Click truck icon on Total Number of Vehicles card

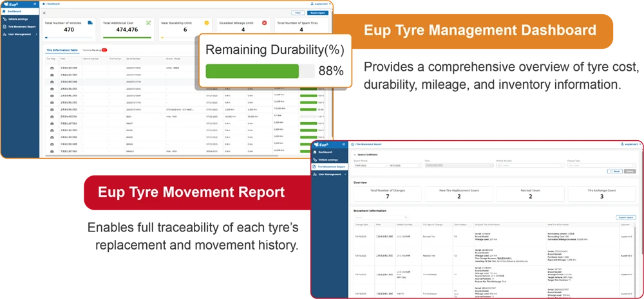pyautogui.click(x=90, y=23)
